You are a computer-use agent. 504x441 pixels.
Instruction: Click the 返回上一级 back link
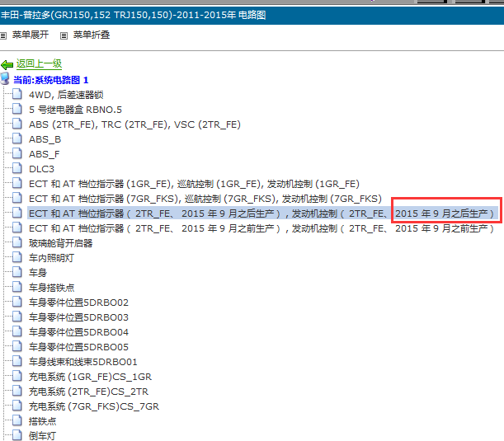click(x=39, y=63)
